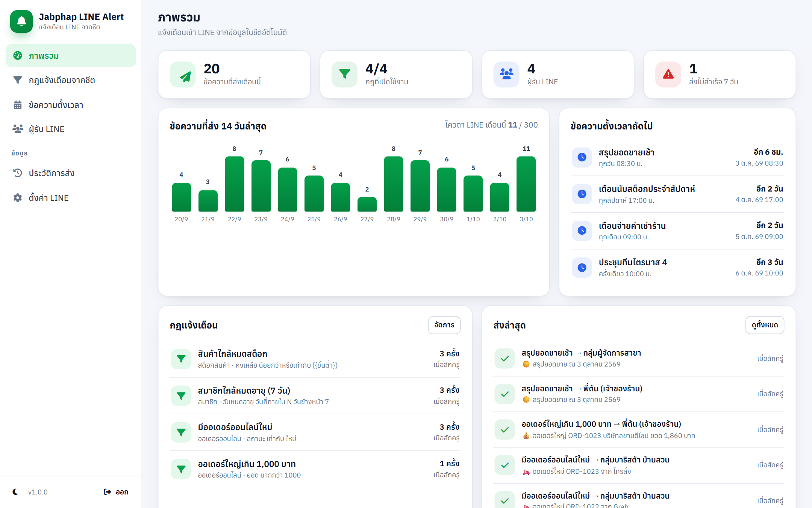Click clock icon for ประชุมทีมไตรมาส 4
812x508 pixels.
point(582,268)
